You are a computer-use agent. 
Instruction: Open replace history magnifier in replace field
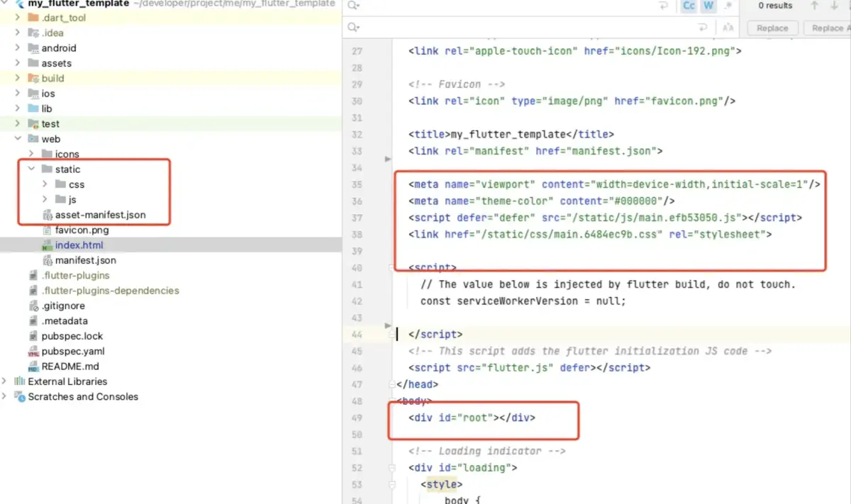click(354, 28)
